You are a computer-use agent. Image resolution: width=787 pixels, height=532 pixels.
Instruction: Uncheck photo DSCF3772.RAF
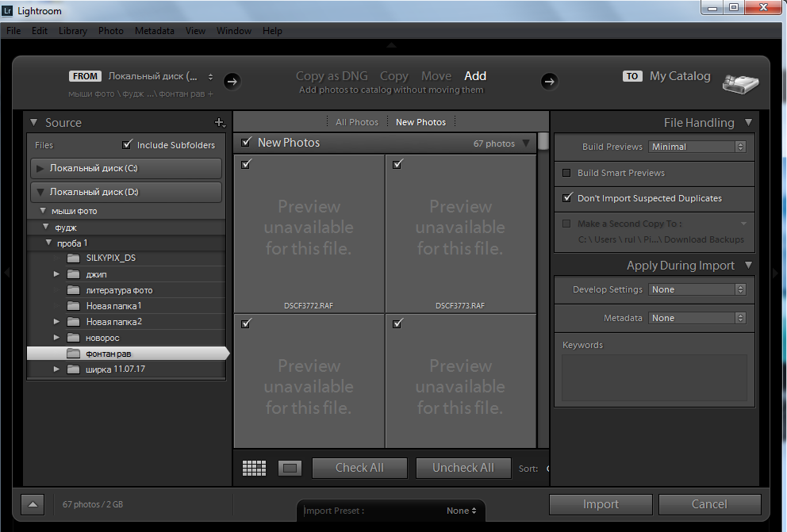coord(246,164)
